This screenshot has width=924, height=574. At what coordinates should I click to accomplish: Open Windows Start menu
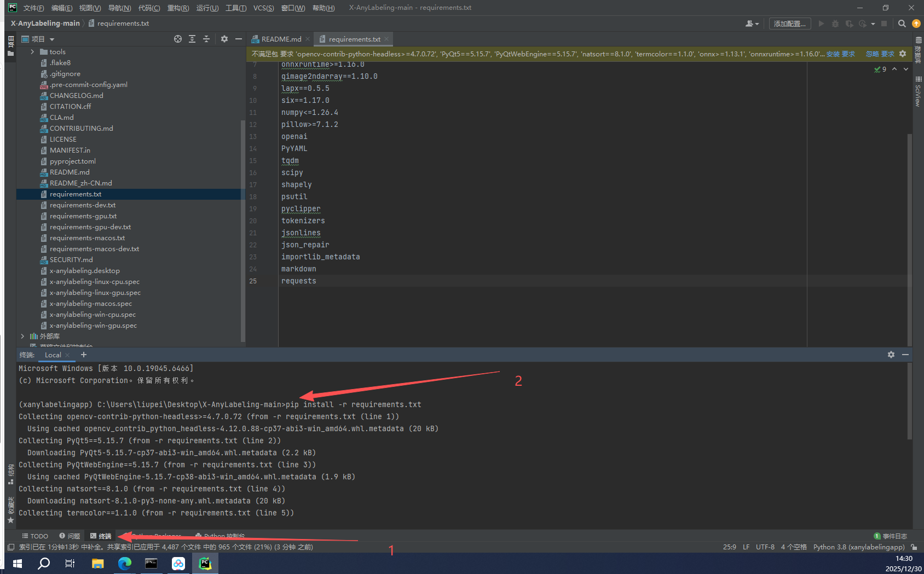tap(17, 563)
